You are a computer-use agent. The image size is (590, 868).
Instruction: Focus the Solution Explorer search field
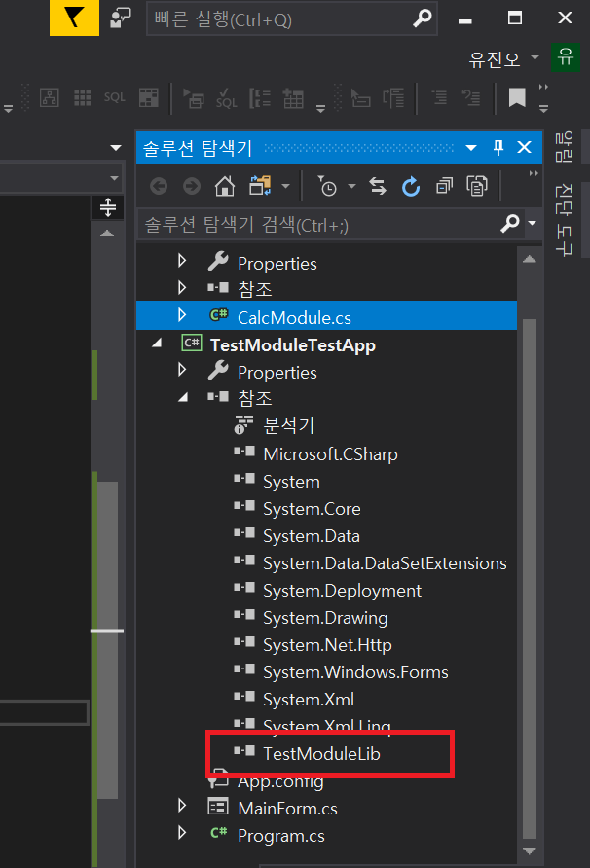pos(318,225)
